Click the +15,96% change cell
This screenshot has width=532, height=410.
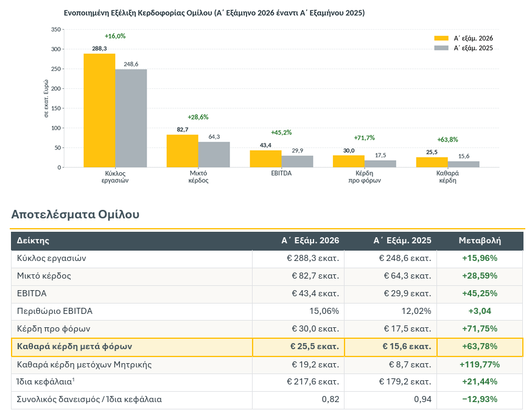coord(480,258)
